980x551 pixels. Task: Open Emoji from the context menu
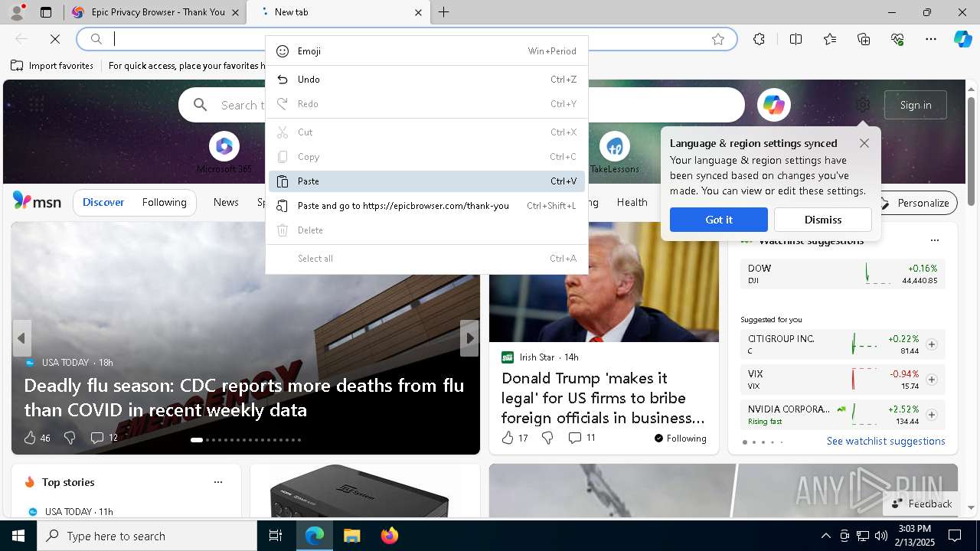pyautogui.click(x=426, y=51)
